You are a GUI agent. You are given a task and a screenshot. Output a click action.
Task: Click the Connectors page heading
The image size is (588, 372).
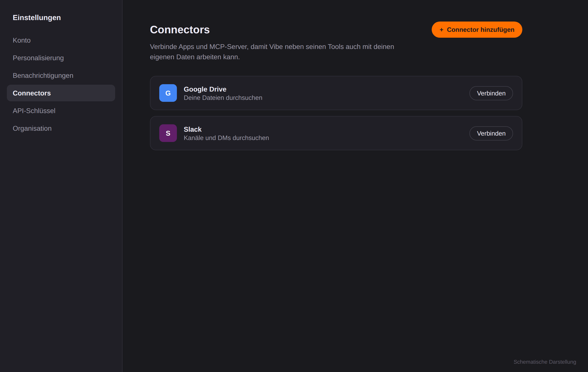tap(180, 30)
